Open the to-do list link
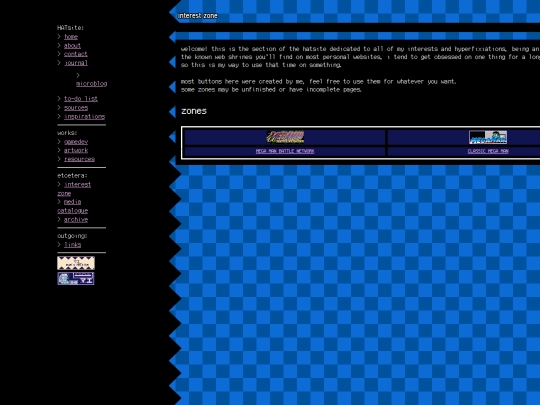The image size is (540, 405). 81,99
